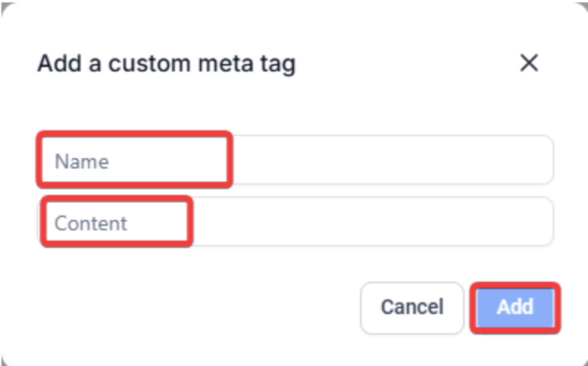Image resolution: width=588 pixels, height=366 pixels.
Task: Click into the Name input field
Action: click(x=296, y=160)
